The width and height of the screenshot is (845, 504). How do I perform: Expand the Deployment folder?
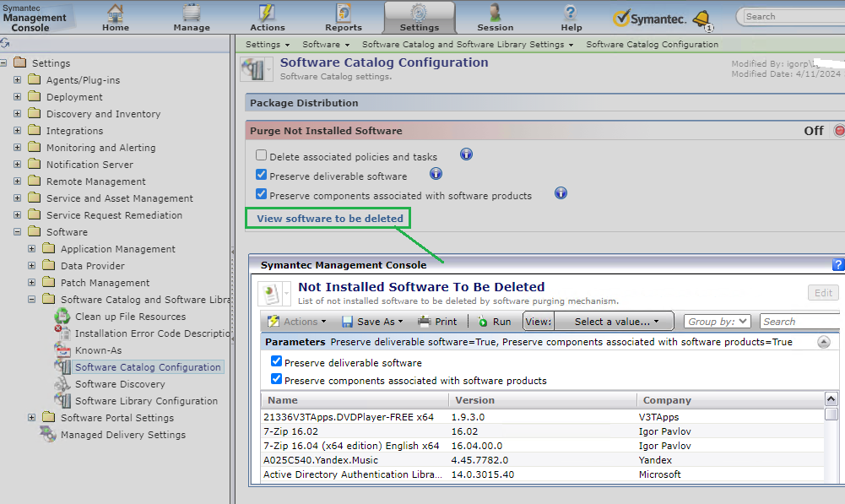pos(17,97)
